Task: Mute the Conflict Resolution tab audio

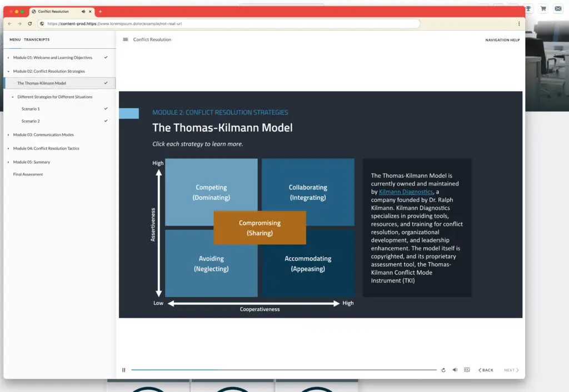Action: pyautogui.click(x=83, y=12)
